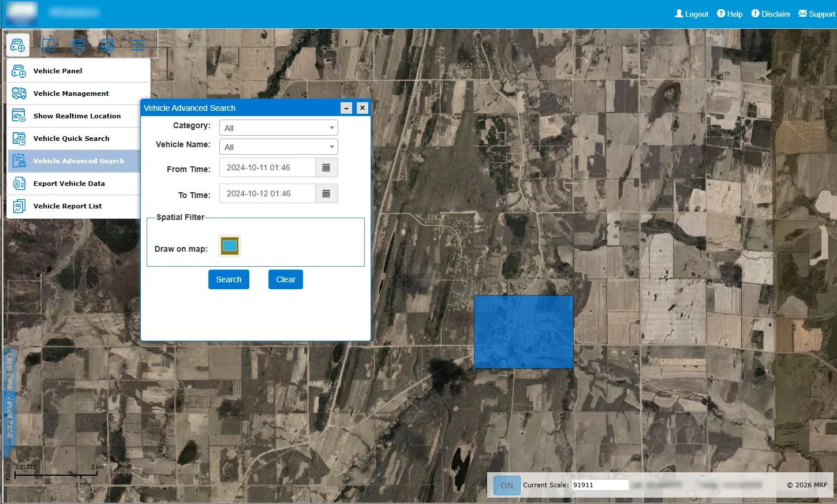
Task: Choose Export Vehicle Data menu item
Action: click(x=74, y=184)
